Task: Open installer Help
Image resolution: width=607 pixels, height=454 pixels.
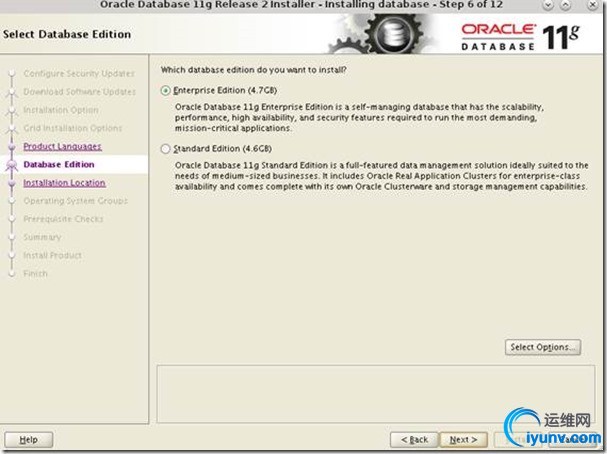Action: 29,440
